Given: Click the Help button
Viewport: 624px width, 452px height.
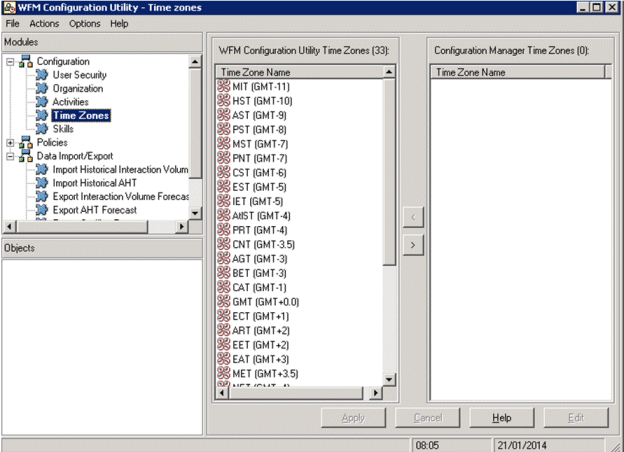Looking at the screenshot, I should coord(502,417).
